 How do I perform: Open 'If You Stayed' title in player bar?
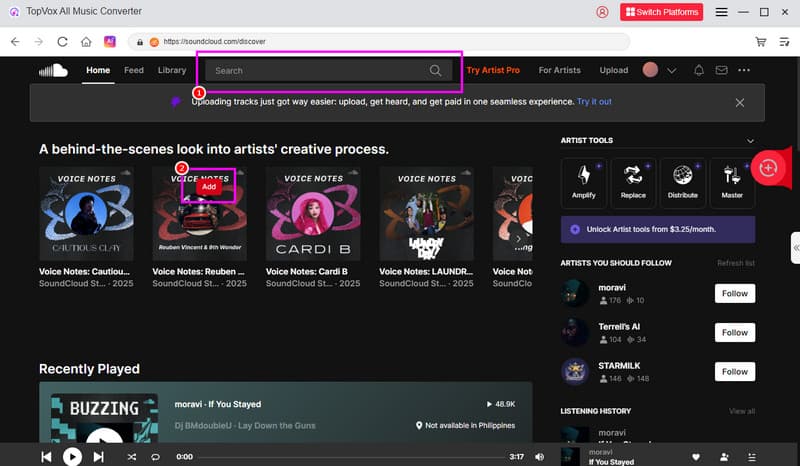(611, 462)
